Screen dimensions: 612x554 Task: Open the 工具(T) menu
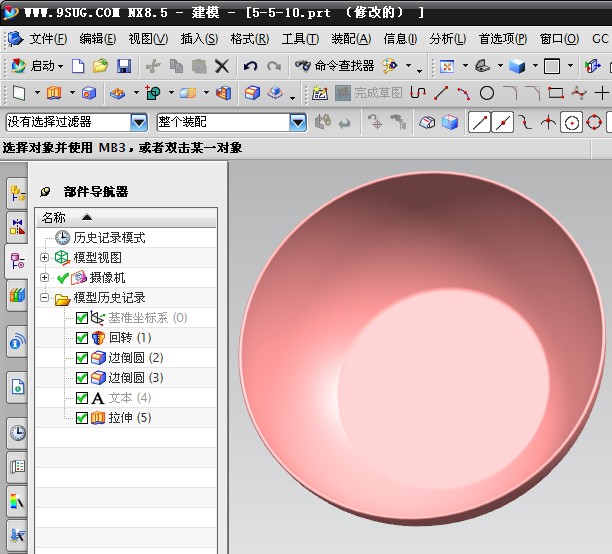coord(300,39)
